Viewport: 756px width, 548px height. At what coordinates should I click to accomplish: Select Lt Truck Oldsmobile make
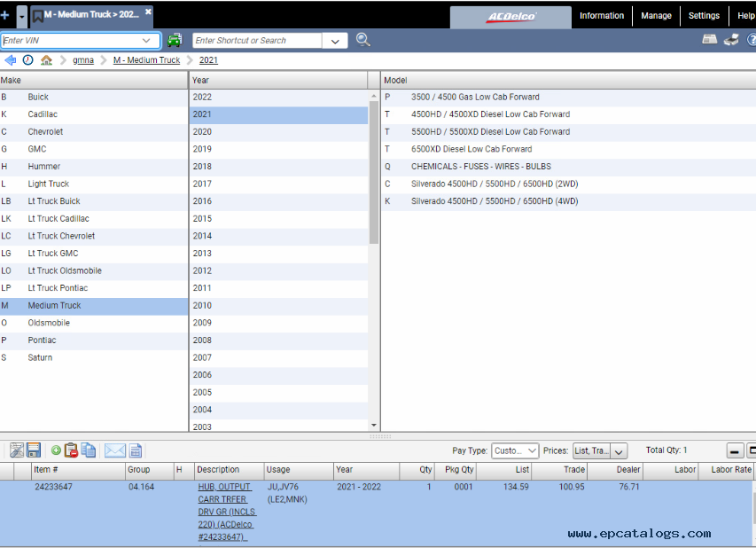click(94, 270)
